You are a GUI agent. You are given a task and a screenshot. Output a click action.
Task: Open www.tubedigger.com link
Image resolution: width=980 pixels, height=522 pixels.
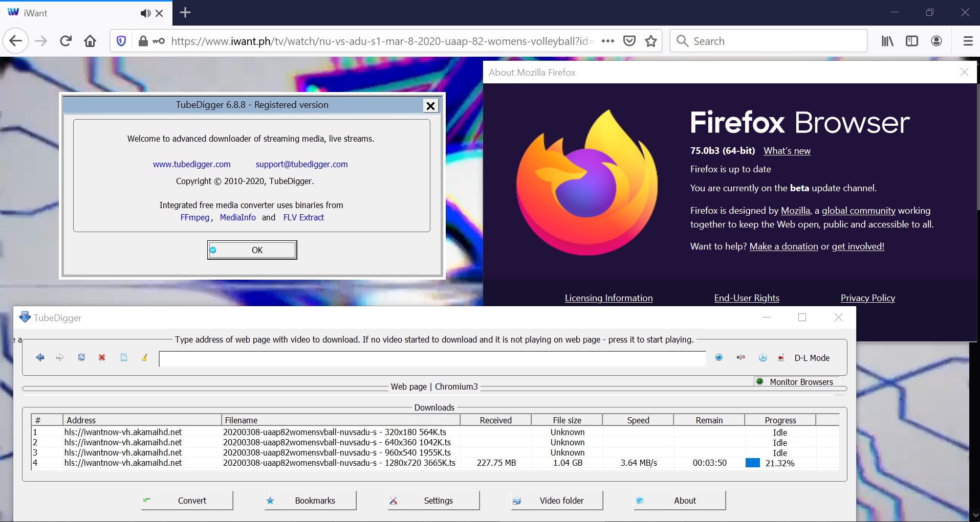point(192,164)
